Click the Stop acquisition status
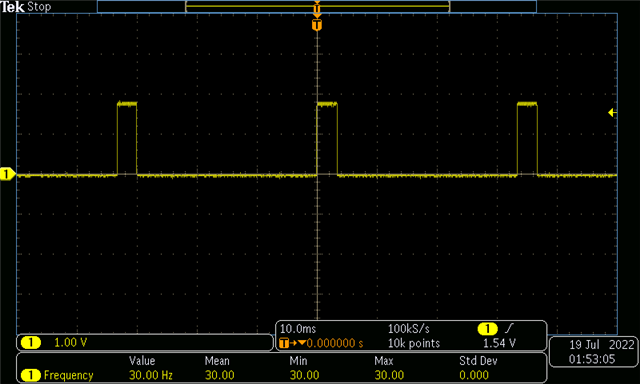Image resolution: width=640 pixels, height=384 pixels. [39, 7]
